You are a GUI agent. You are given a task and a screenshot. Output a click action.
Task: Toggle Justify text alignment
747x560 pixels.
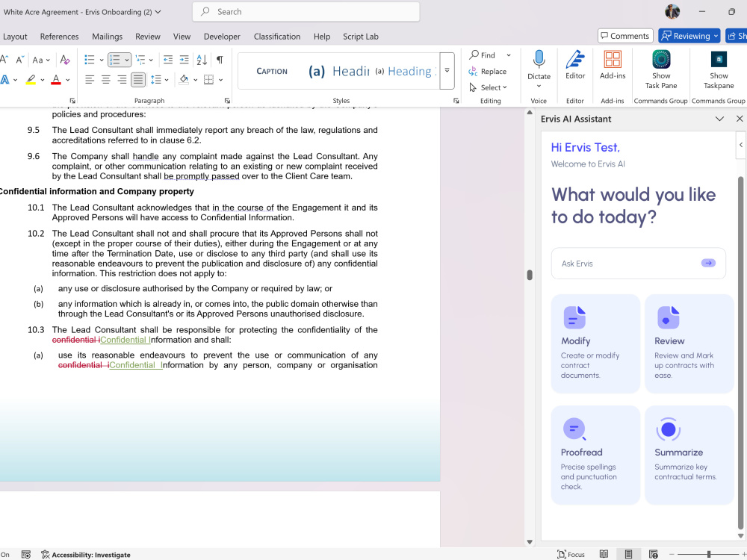137,80
